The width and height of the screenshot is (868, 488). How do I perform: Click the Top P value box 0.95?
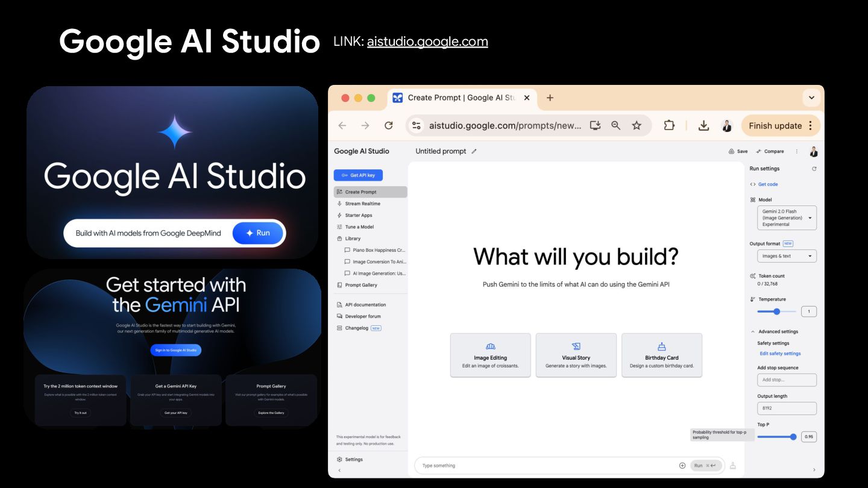pos(809,437)
